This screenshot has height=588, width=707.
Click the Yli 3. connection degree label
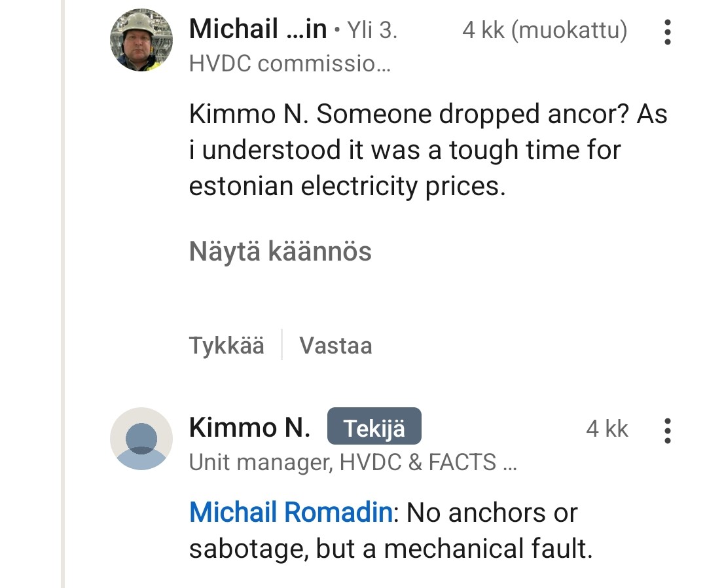click(372, 30)
